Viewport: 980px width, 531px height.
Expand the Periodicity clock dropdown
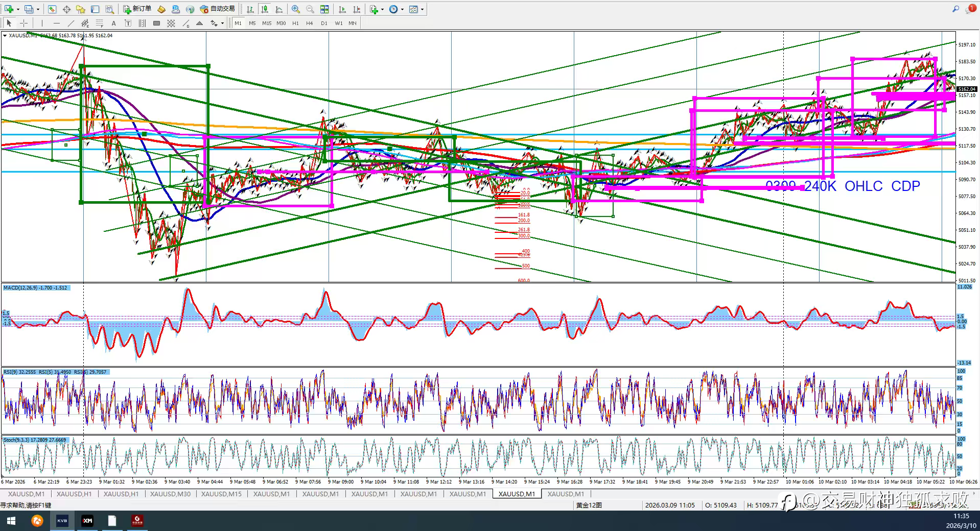click(x=402, y=9)
